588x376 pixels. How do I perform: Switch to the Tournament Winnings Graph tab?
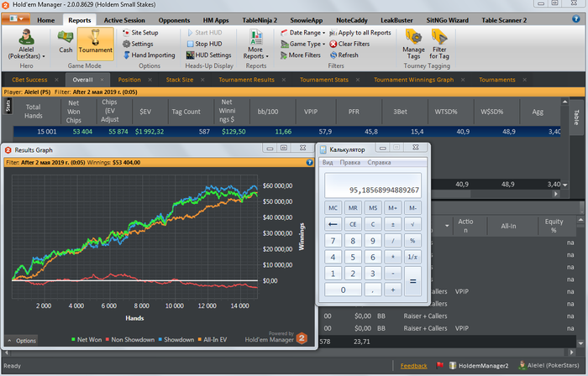pyautogui.click(x=413, y=80)
